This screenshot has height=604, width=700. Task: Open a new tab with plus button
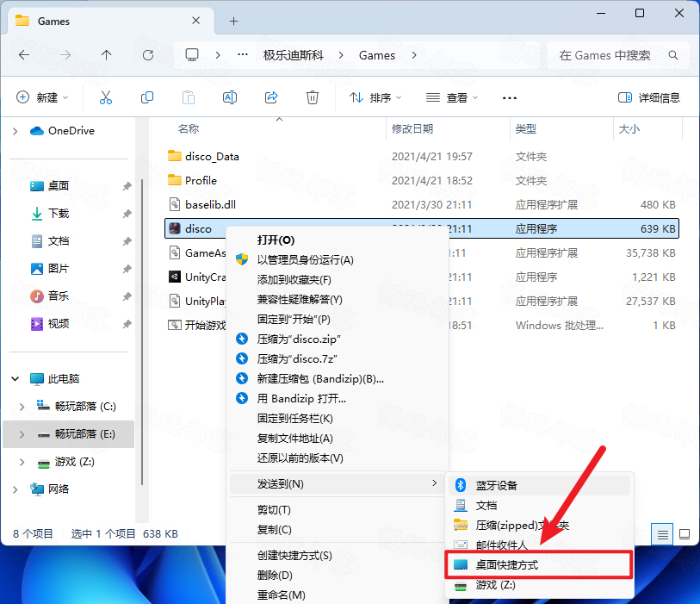pos(233,21)
